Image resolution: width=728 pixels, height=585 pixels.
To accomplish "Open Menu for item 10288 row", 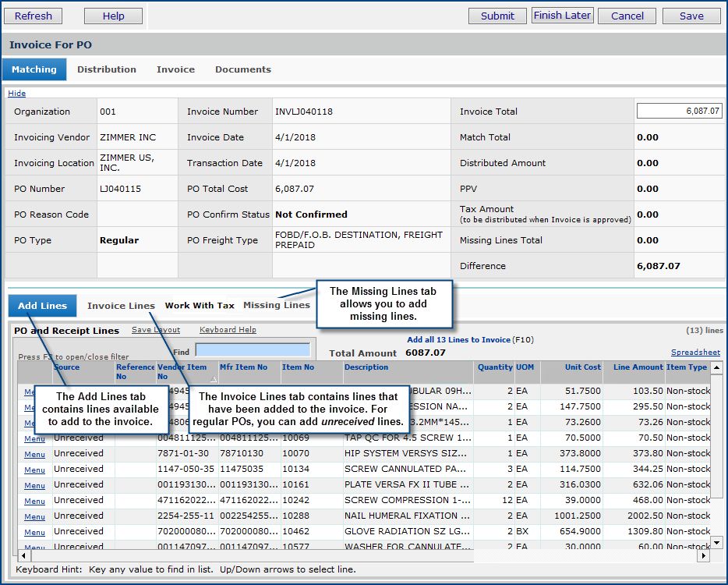I will click(34, 516).
